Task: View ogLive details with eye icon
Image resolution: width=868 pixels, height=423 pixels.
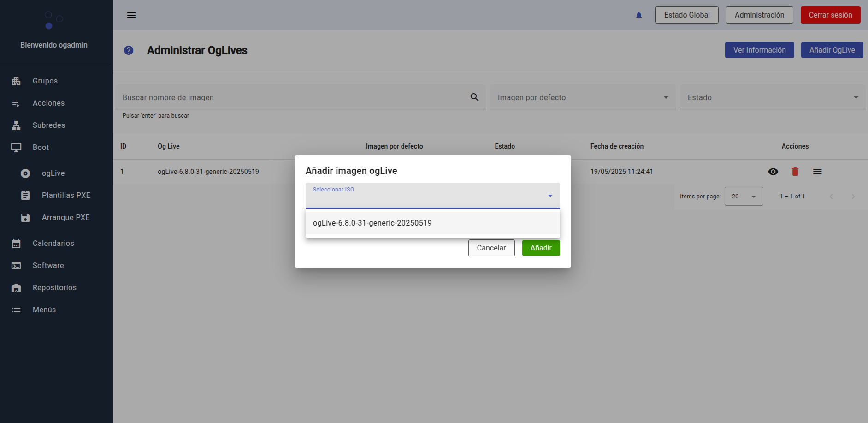Action: click(773, 172)
